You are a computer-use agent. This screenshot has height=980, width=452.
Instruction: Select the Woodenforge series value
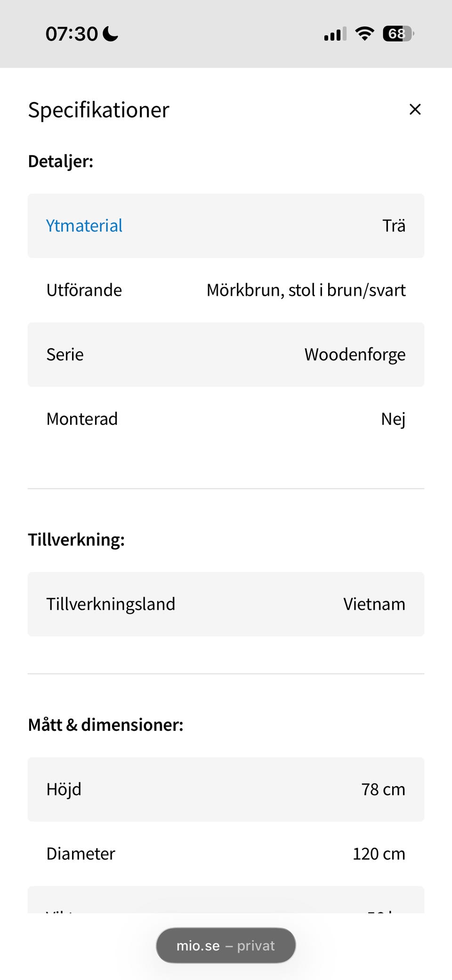pyautogui.click(x=355, y=355)
